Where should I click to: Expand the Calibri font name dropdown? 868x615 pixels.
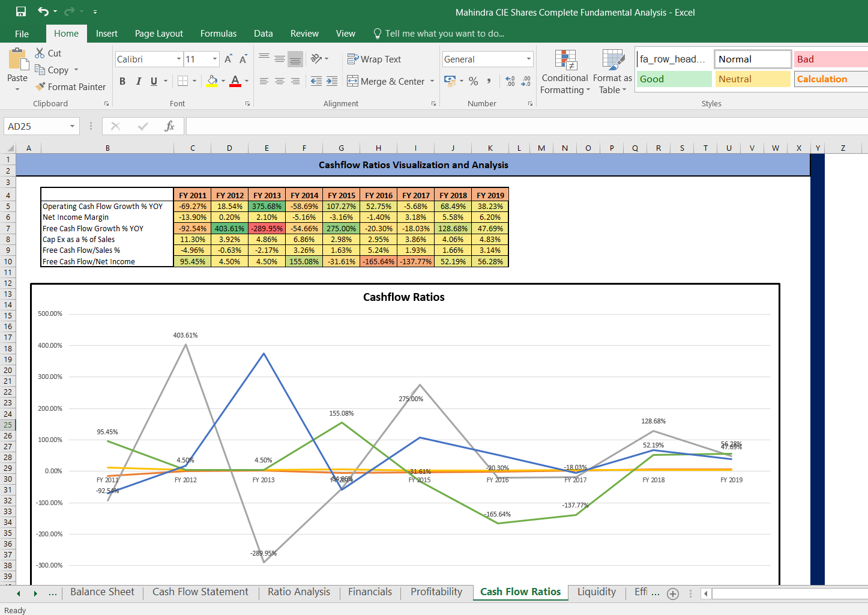(179, 59)
